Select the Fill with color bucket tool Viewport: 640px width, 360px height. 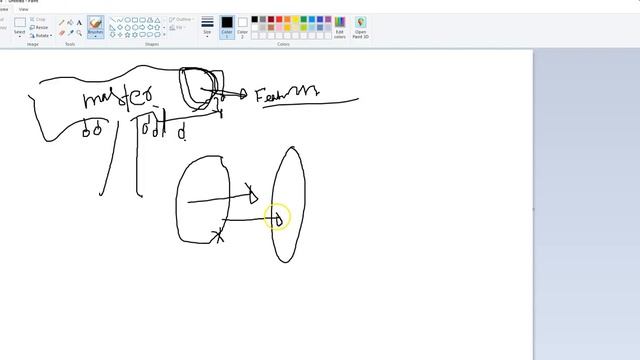[71, 22]
